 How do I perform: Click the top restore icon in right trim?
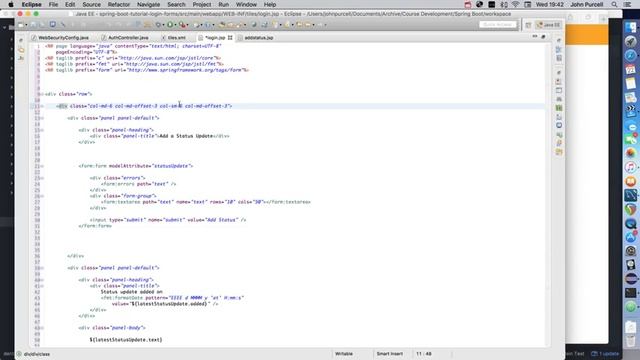(x=559, y=40)
